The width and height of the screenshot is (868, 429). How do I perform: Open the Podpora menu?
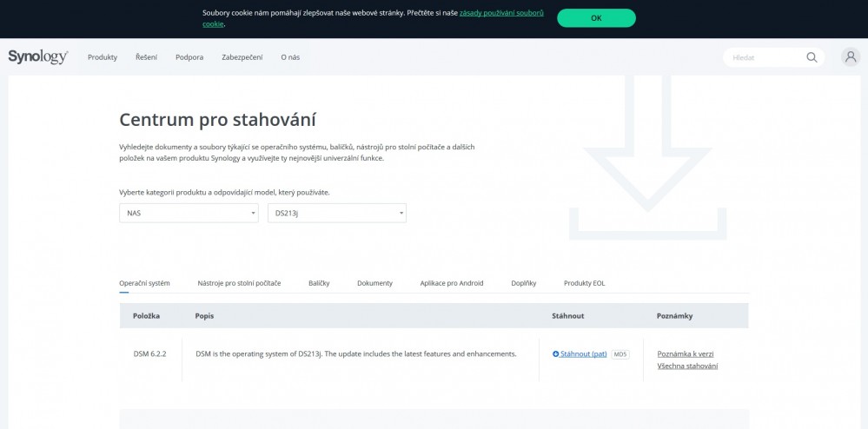[189, 57]
